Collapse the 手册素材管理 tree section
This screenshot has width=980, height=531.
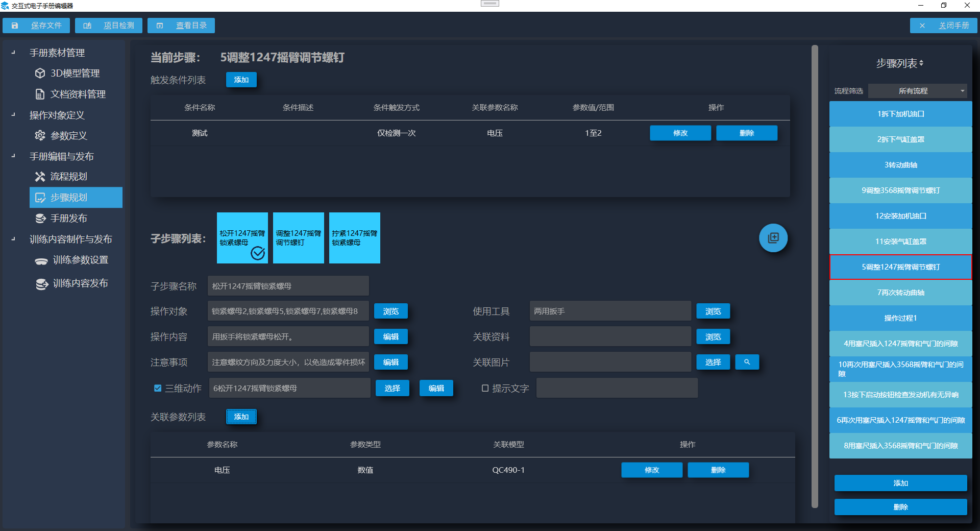13,53
